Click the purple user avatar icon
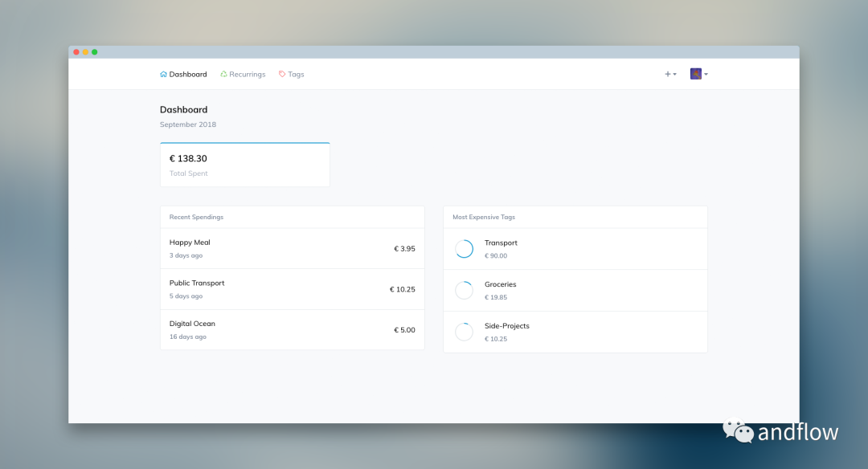The height and width of the screenshot is (469, 868). (x=695, y=74)
